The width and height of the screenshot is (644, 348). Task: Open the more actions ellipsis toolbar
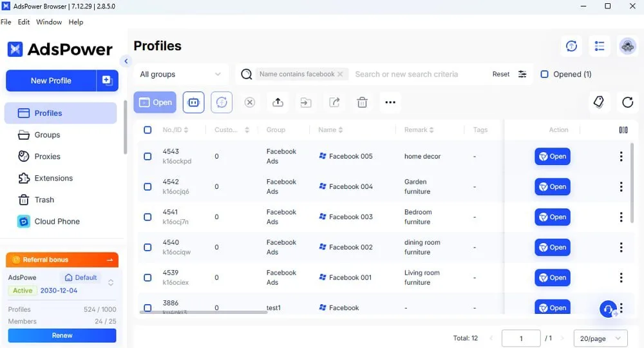390,102
